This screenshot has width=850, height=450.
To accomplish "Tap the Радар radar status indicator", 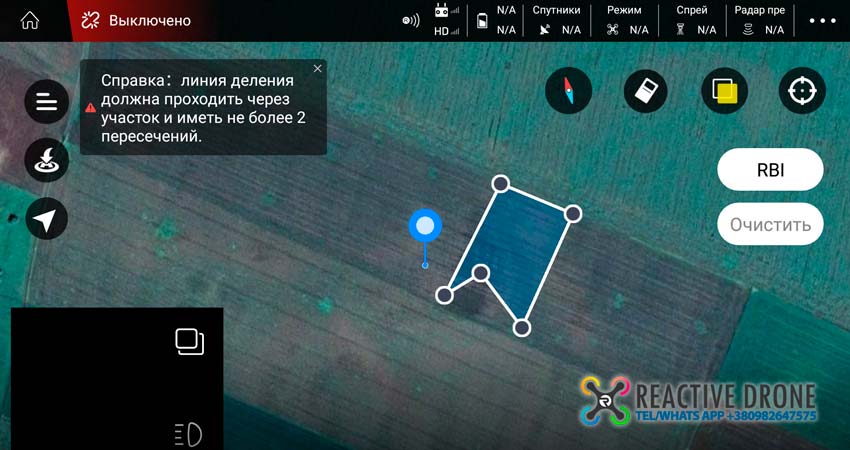I will 759,20.
